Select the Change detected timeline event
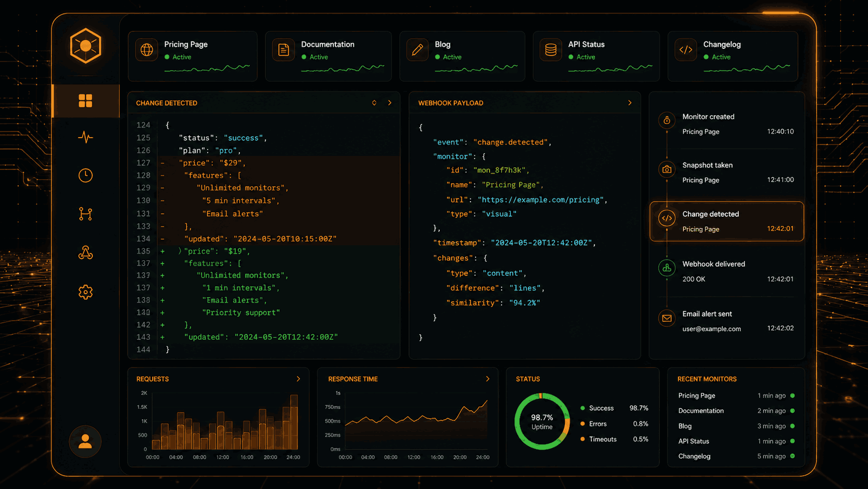This screenshot has width=868, height=489. [x=727, y=221]
